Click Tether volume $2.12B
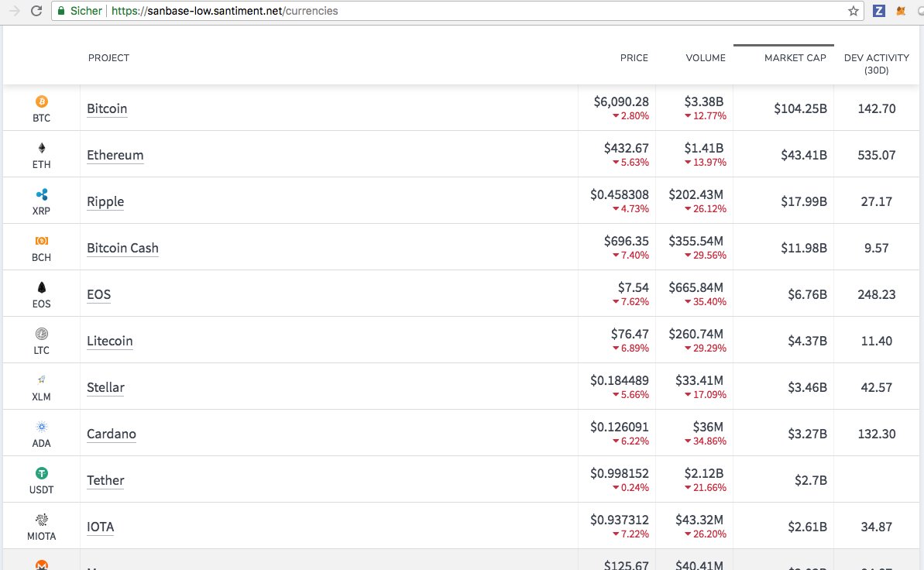 pyautogui.click(x=703, y=473)
